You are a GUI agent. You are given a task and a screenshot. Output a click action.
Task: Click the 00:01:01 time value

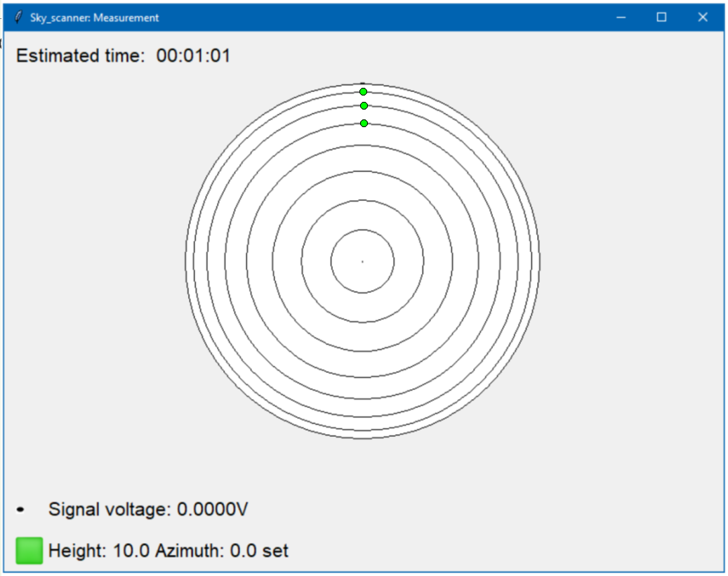pyautogui.click(x=193, y=56)
